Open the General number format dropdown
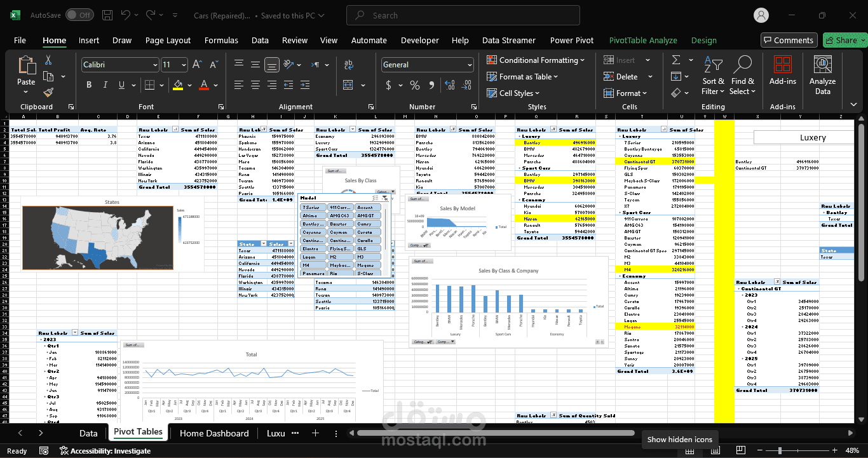This screenshot has width=868, height=458. pyautogui.click(x=470, y=65)
